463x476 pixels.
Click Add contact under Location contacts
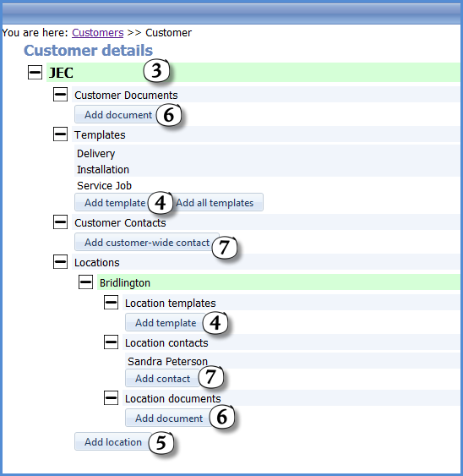[x=162, y=378]
